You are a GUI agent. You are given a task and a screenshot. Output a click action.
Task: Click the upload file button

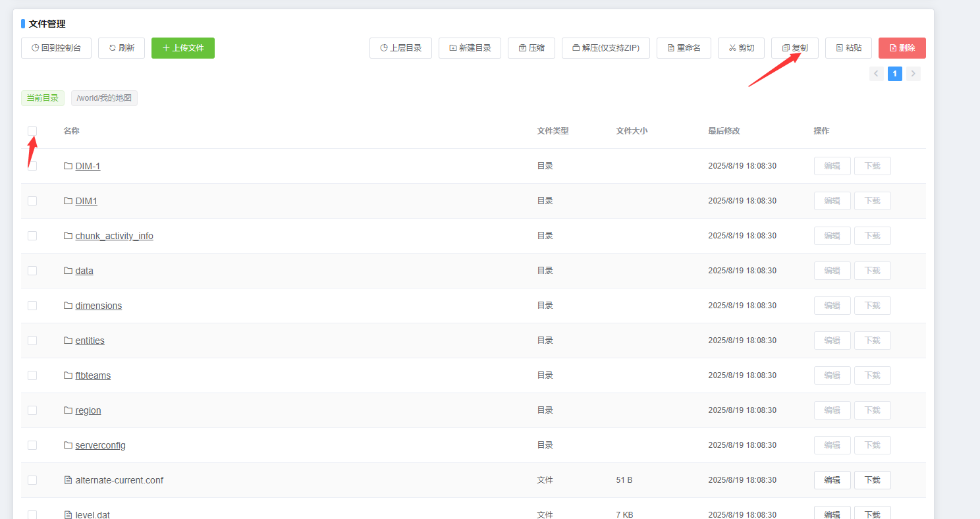coord(182,48)
